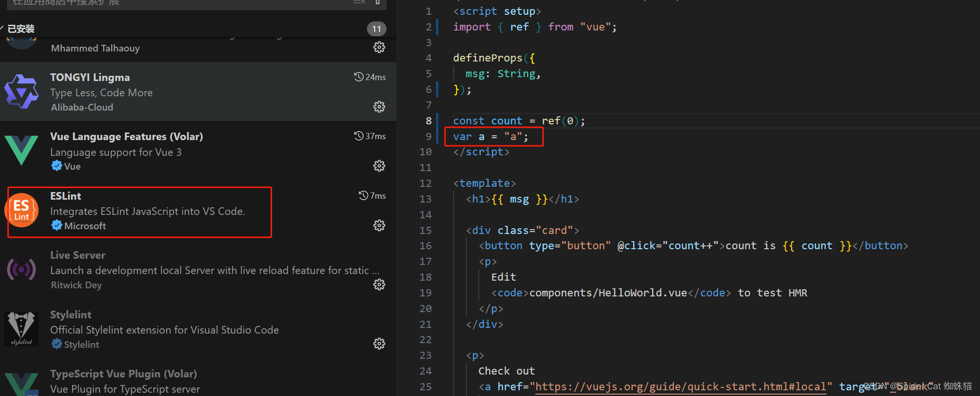Click TONGYI Lingma activation time 24ms icon
The height and width of the screenshot is (396, 980).
[x=359, y=77]
